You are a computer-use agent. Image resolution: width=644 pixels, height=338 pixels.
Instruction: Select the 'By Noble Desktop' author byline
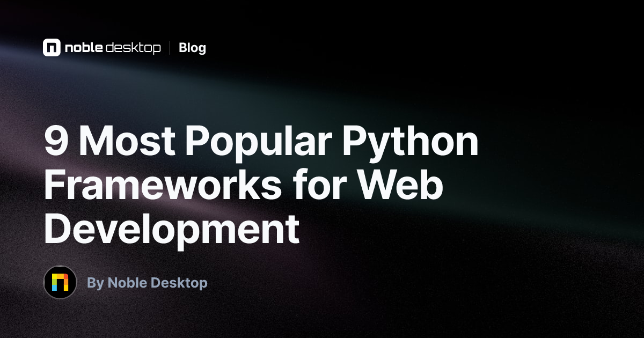click(147, 283)
